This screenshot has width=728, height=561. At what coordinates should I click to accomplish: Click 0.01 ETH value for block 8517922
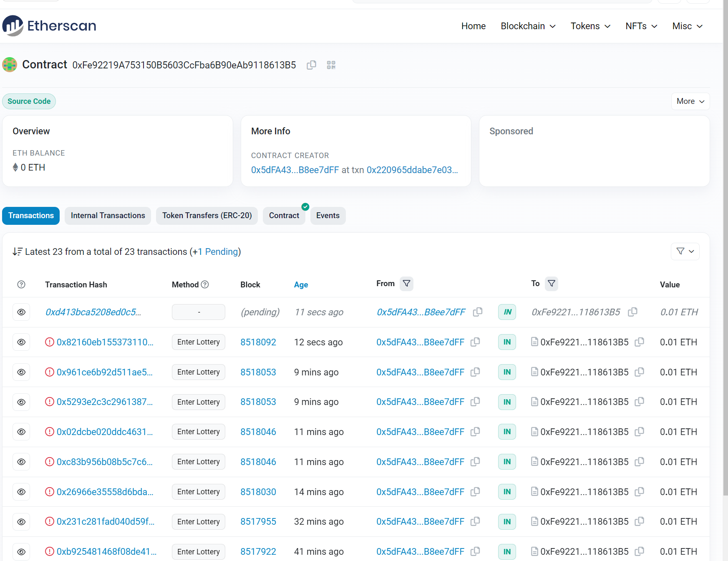(x=678, y=551)
